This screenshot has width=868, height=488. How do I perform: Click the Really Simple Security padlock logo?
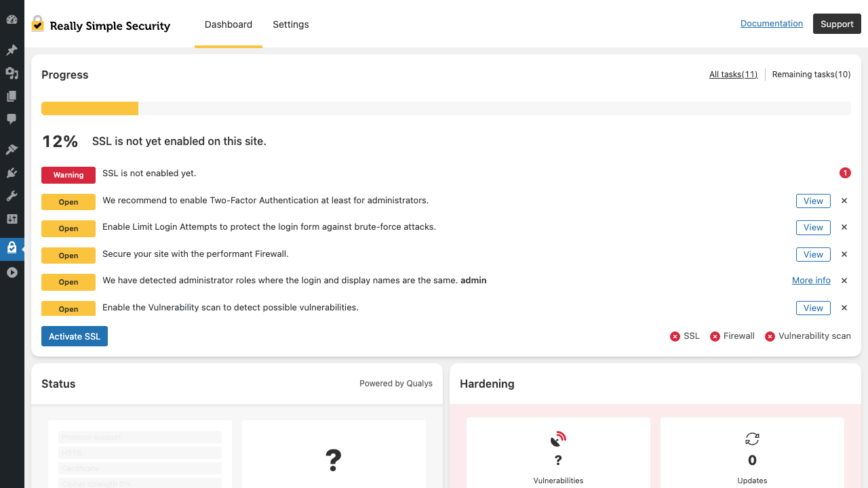point(37,24)
